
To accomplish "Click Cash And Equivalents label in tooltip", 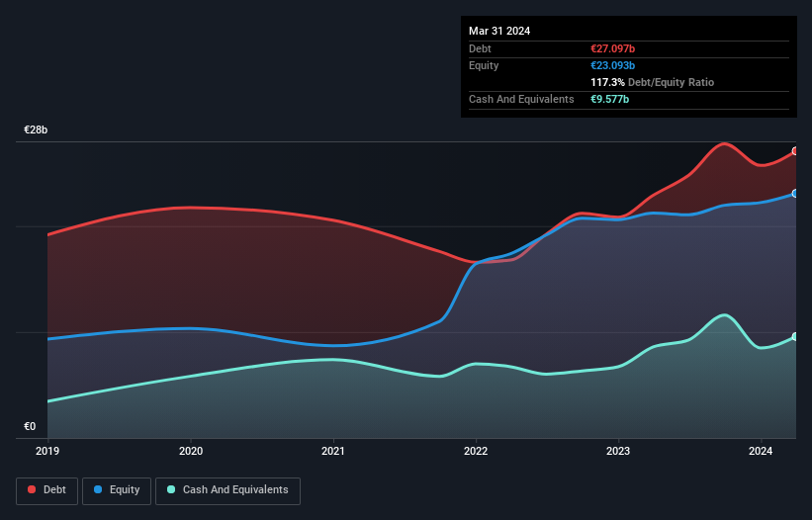I will click(x=521, y=99).
